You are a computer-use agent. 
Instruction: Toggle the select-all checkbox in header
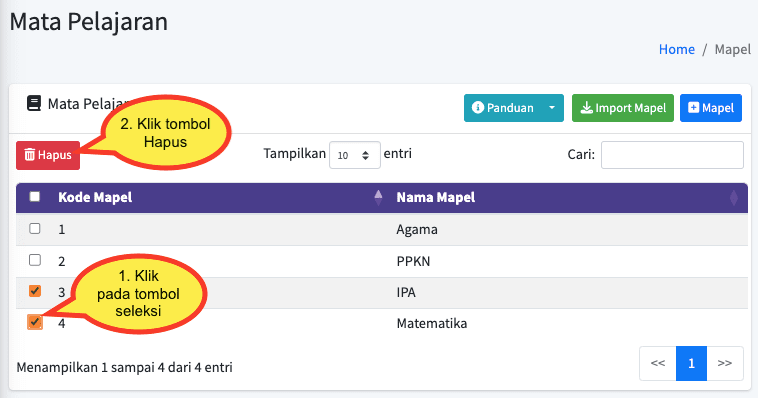pos(34,196)
